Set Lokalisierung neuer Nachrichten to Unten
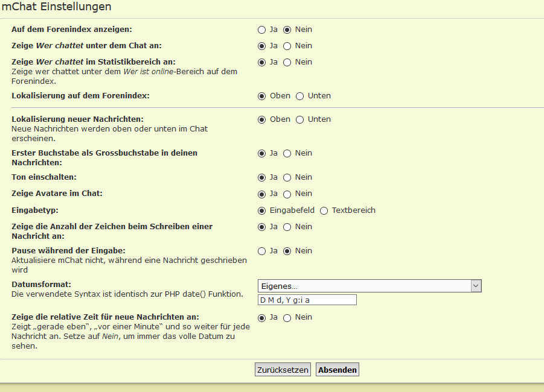 [x=300, y=119]
